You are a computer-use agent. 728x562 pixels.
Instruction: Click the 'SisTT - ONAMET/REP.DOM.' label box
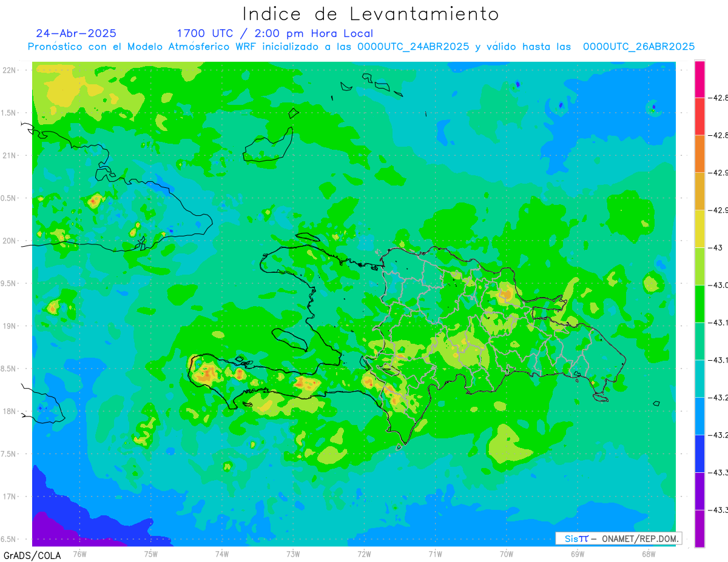click(619, 538)
